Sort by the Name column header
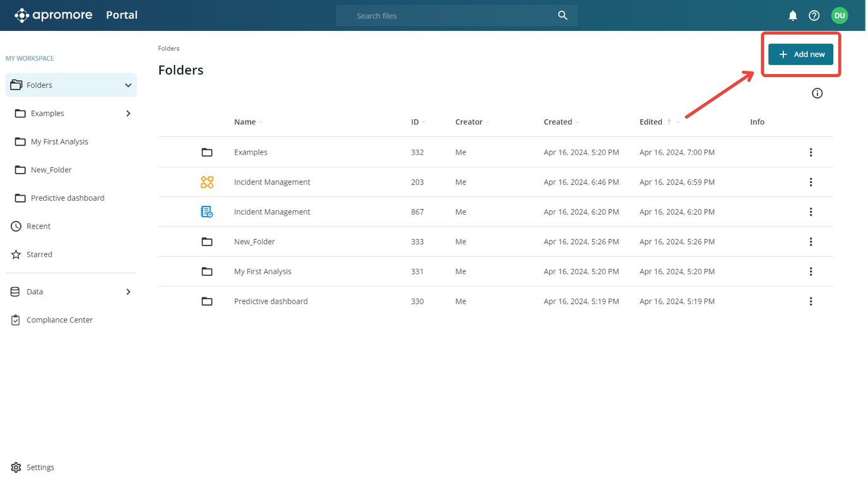 (245, 122)
